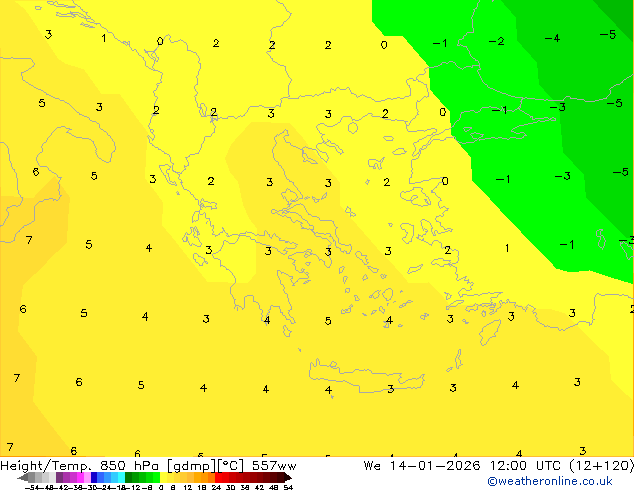634x490 pixels.
Task: Click the 54 label at the legend's end
Action: tap(288, 487)
